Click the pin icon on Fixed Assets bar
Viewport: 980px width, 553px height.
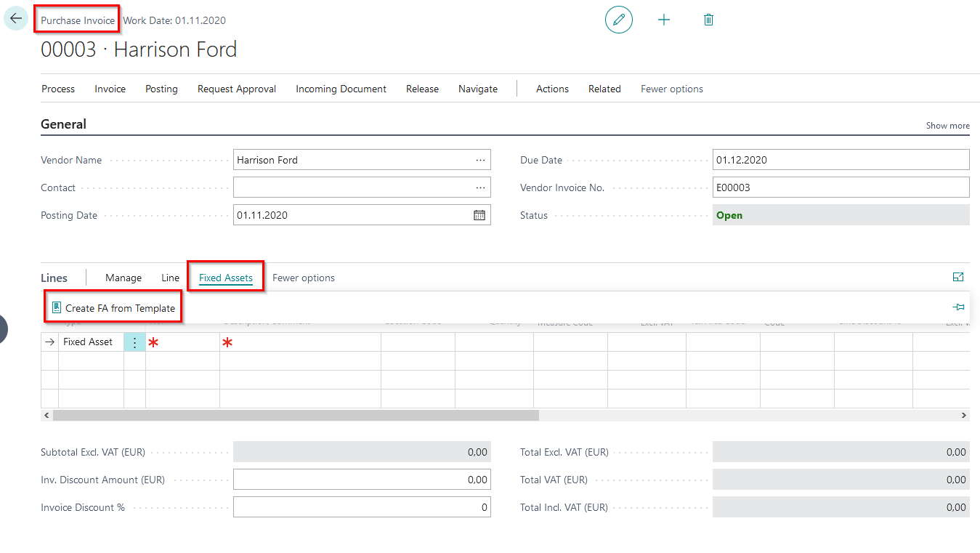(x=958, y=307)
